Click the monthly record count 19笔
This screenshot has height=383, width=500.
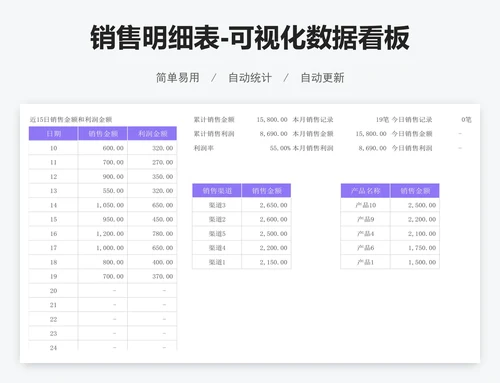[382, 120]
